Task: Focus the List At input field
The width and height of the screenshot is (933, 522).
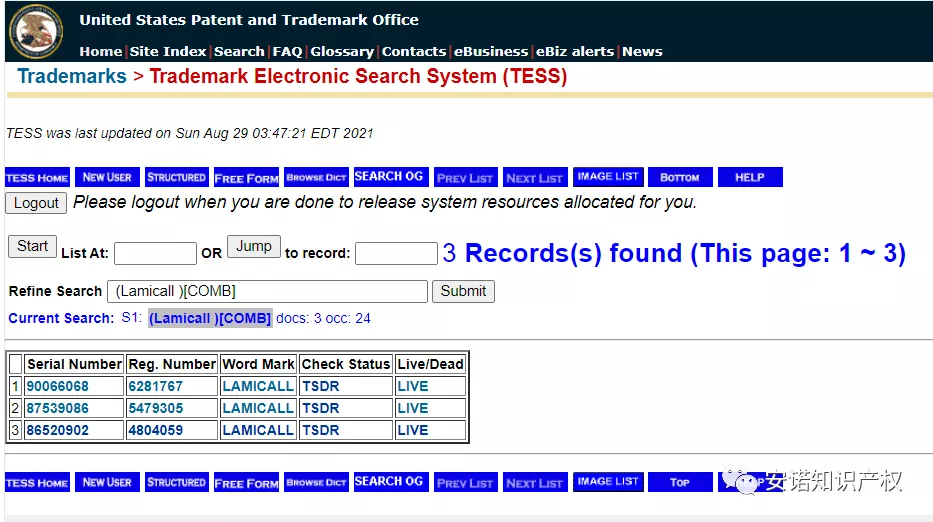Action: pyautogui.click(x=155, y=253)
